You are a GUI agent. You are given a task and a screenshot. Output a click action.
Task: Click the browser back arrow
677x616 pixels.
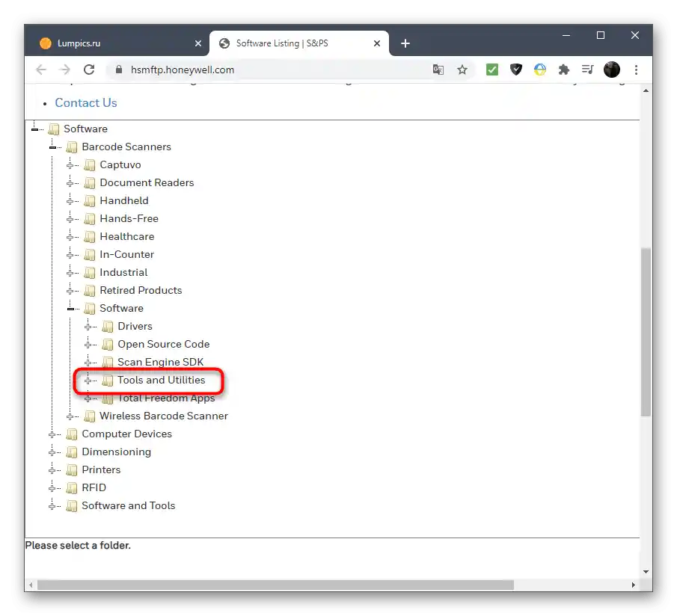[41, 70]
